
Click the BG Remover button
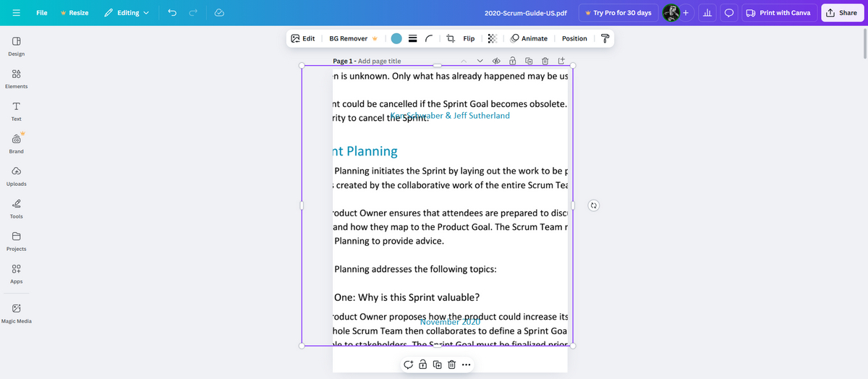point(354,38)
